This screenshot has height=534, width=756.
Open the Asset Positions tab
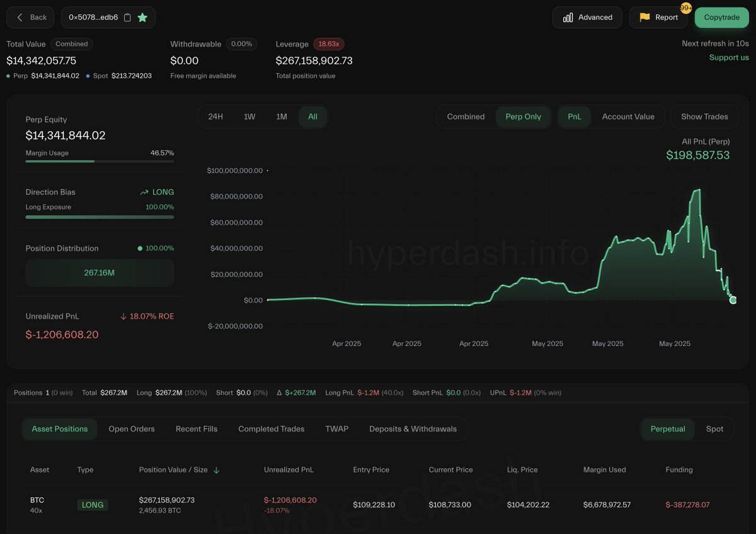coord(60,429)
